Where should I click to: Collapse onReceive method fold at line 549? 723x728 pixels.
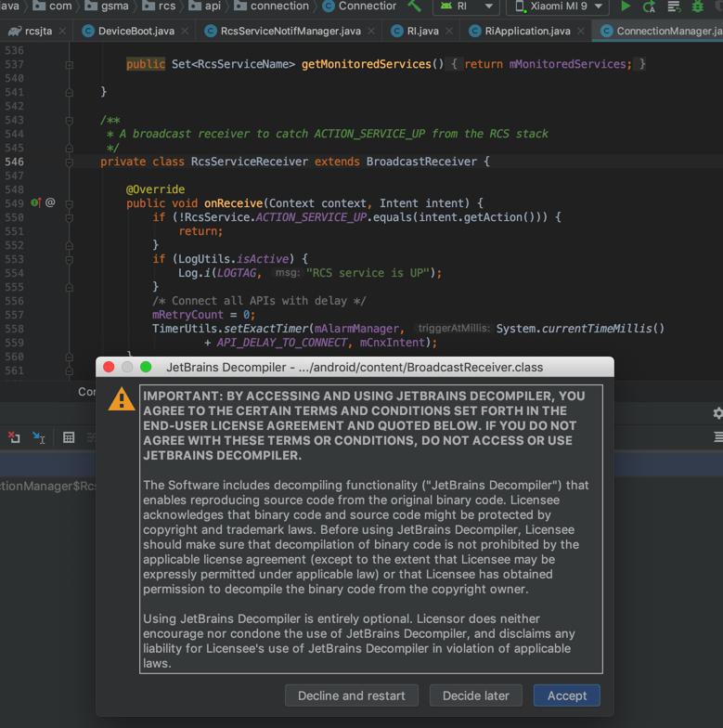69,204
